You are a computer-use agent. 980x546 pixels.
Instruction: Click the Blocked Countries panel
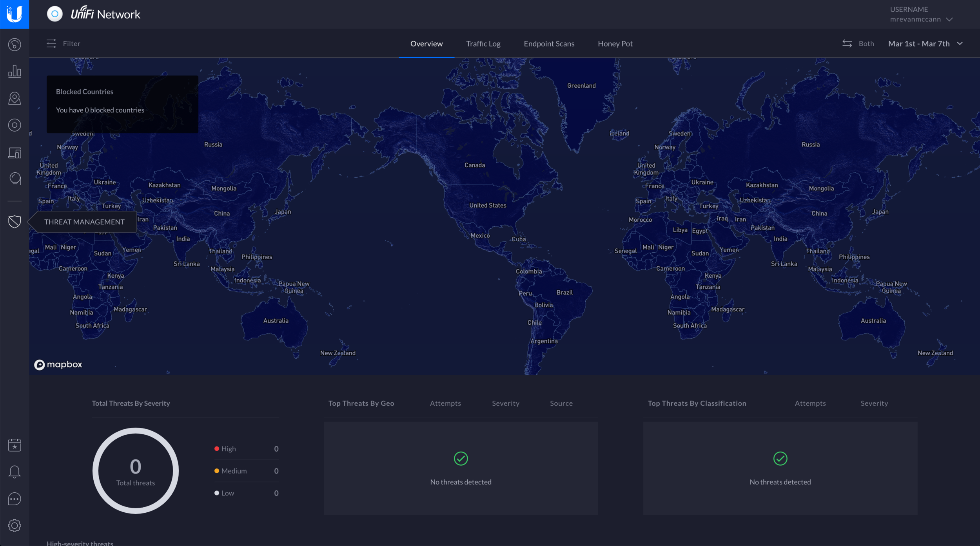(122, 104)
